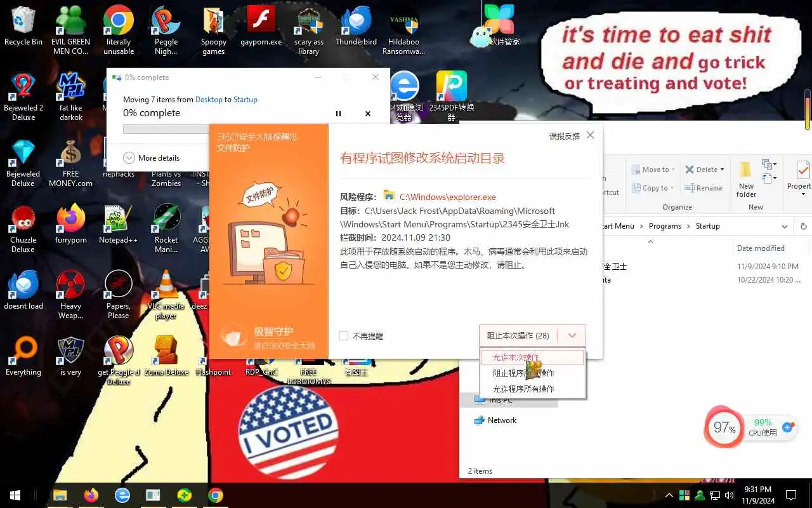Open the notification center icon
This screenshot has height=508, width=812.
click(x=791, y=495)
